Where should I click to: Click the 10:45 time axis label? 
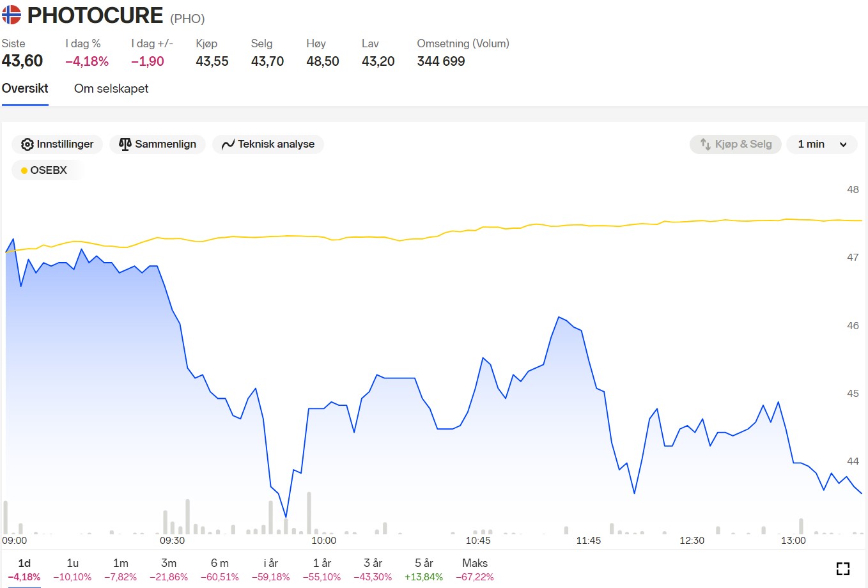coord(478,541)
